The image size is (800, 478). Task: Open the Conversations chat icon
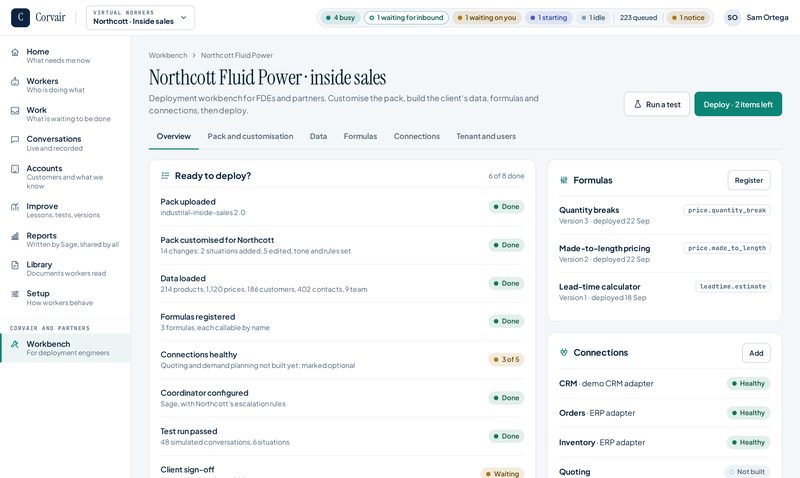click(15, 139)
